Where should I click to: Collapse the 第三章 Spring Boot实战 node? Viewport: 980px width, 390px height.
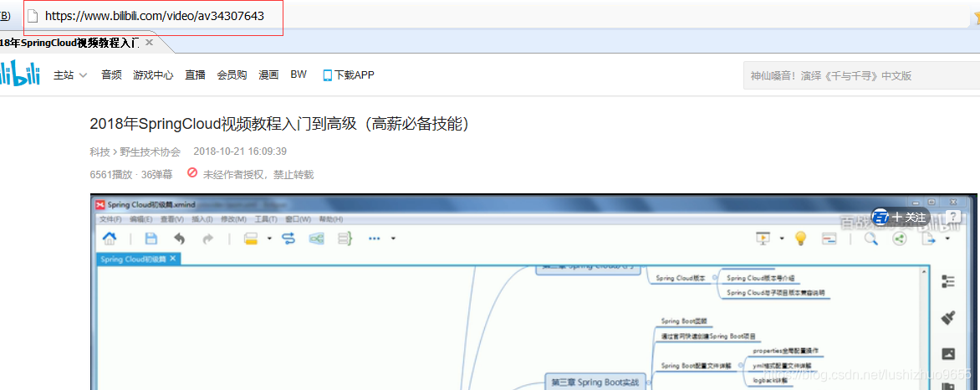[x=648, y=382]
